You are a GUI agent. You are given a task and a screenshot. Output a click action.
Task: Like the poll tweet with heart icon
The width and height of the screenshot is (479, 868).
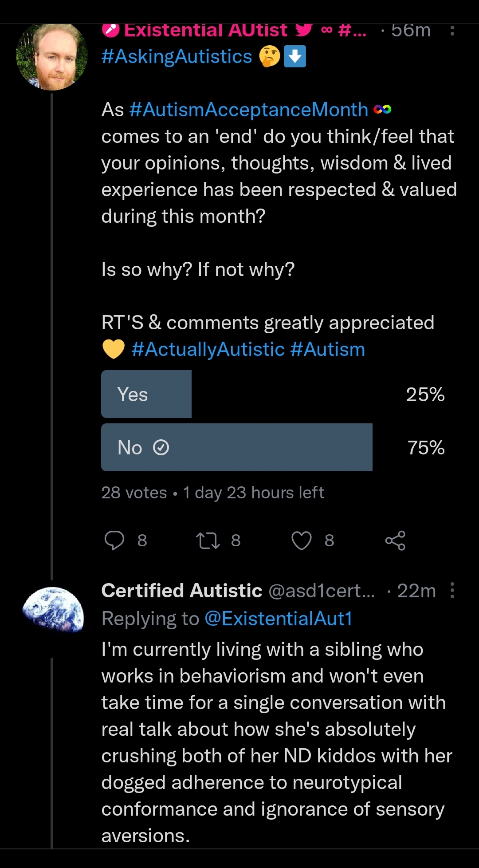click(x=302, y=540)
